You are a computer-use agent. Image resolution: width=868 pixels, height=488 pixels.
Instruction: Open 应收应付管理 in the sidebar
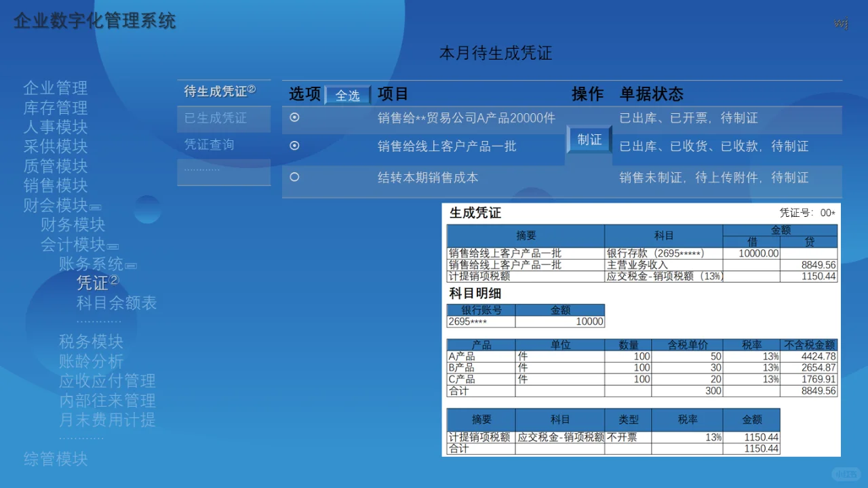(107, 381)
